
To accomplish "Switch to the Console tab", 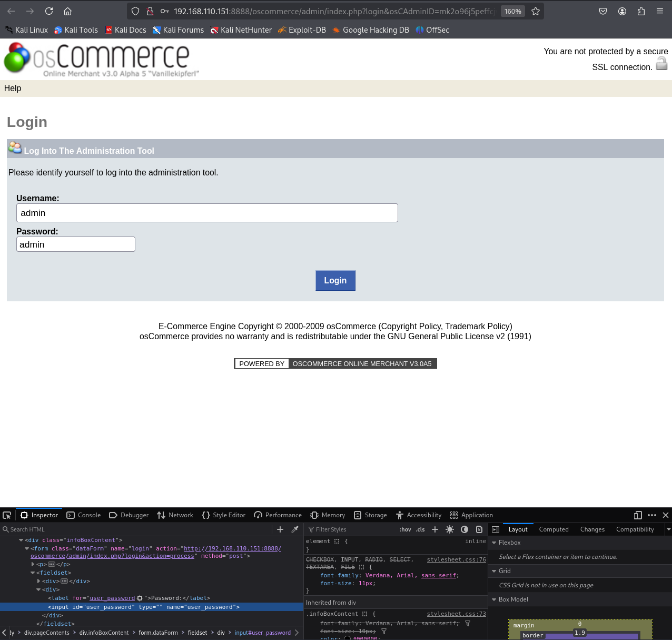I will (84, 515).
